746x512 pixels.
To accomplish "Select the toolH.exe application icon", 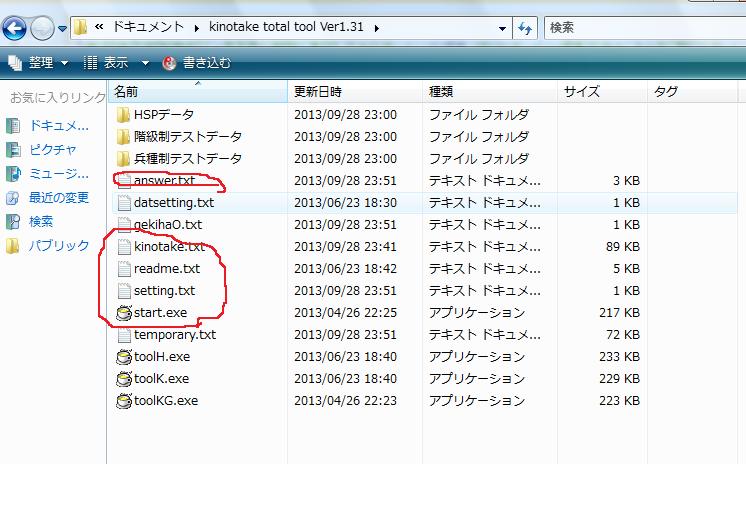I will point(124,357).
